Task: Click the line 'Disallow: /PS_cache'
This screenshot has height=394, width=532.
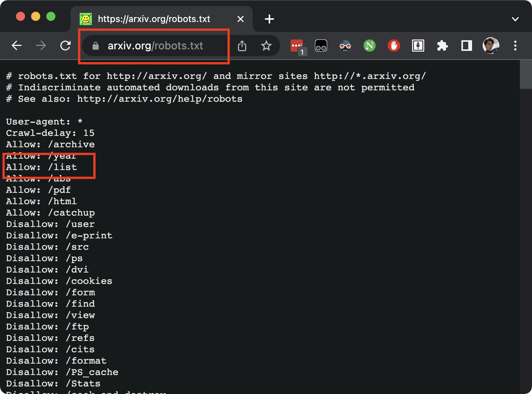Action: (62, 372)
